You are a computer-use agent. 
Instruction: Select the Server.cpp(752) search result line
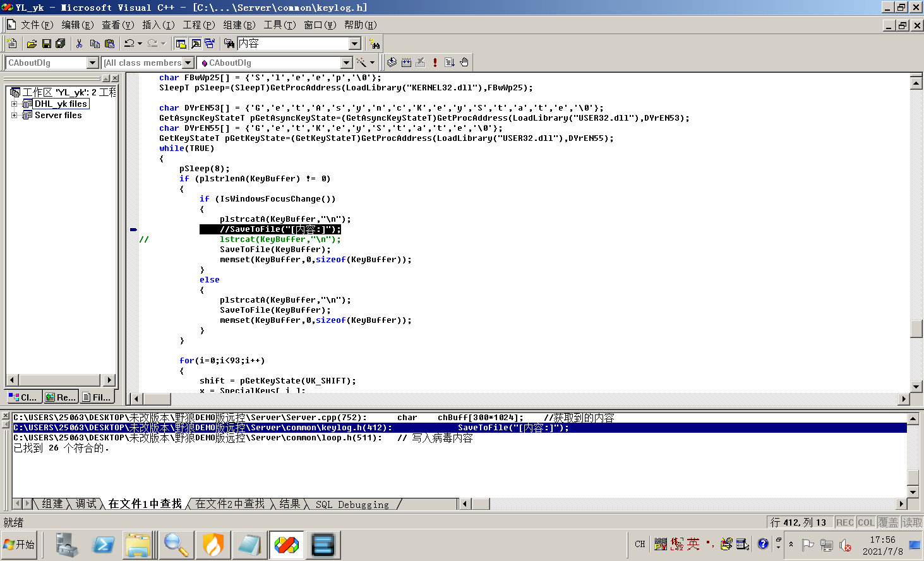coord(460,418)
